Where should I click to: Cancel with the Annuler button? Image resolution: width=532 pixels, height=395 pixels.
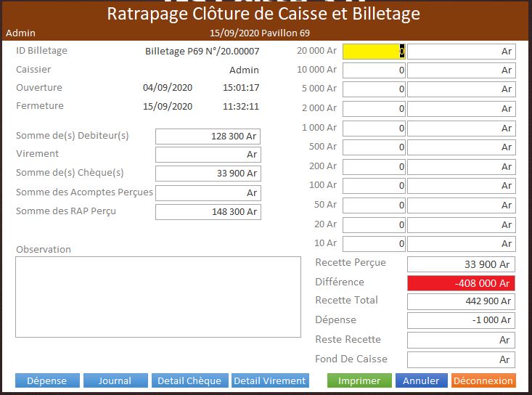pyautogui.click(x=421, y=380)
